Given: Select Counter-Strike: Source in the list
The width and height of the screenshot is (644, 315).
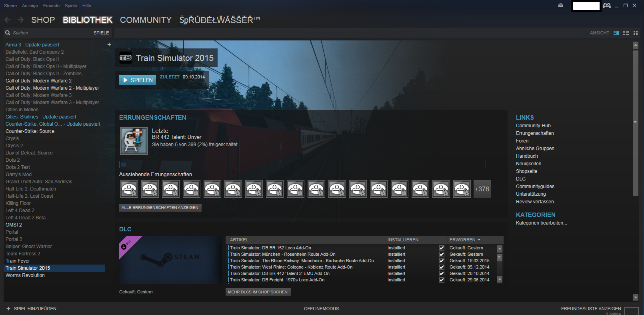Looking at the screenshot, I should tap(30, 131).
